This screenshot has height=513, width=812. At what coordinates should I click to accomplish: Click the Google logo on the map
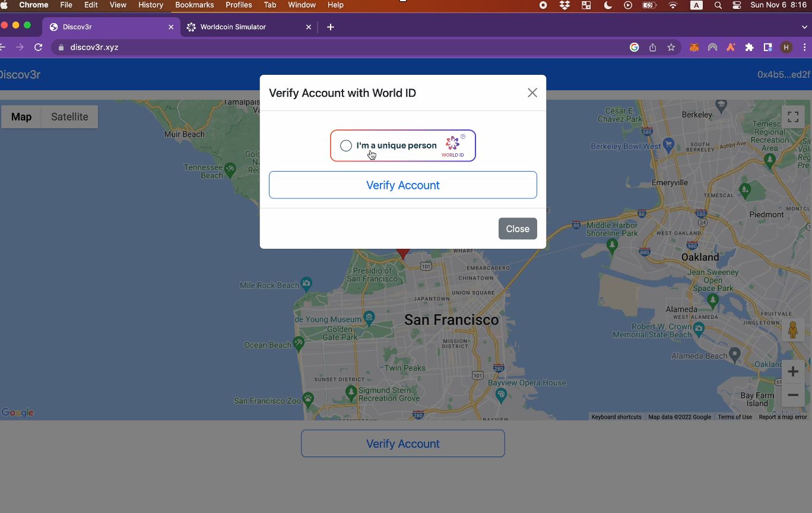[x=17, y=413]
